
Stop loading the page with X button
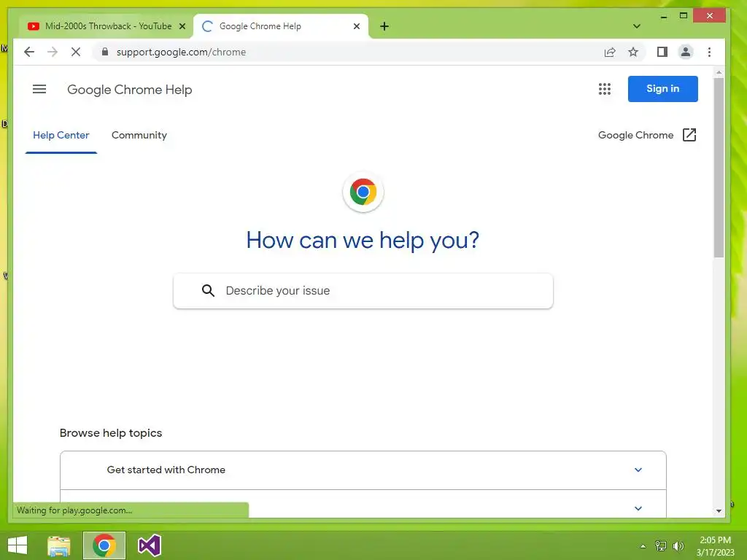(76, 52)
